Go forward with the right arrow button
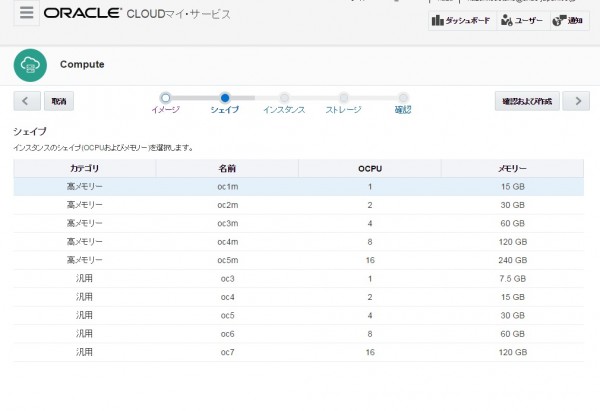Viewport: 600px width, 411px height. (x=576, y=101)
